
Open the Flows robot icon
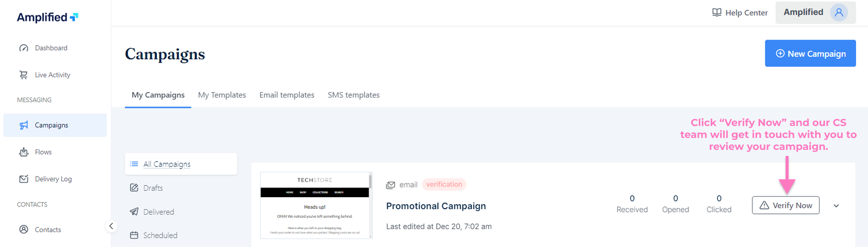24,152
